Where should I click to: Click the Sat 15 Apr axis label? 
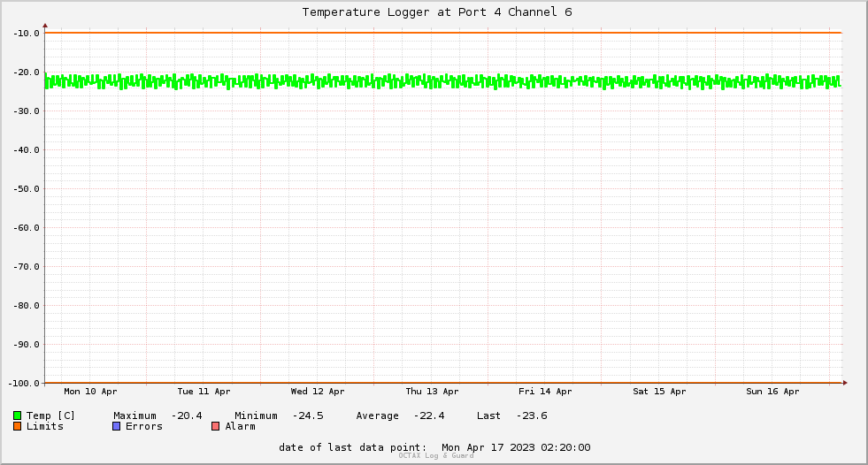pyautogui.click(x=659, y=392)
